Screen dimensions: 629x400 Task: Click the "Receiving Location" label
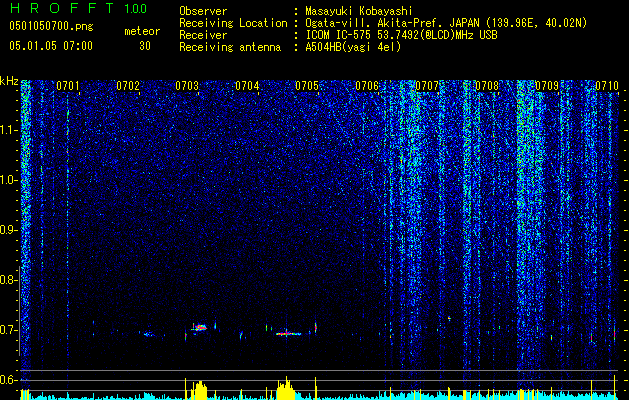tap(233, 23)
